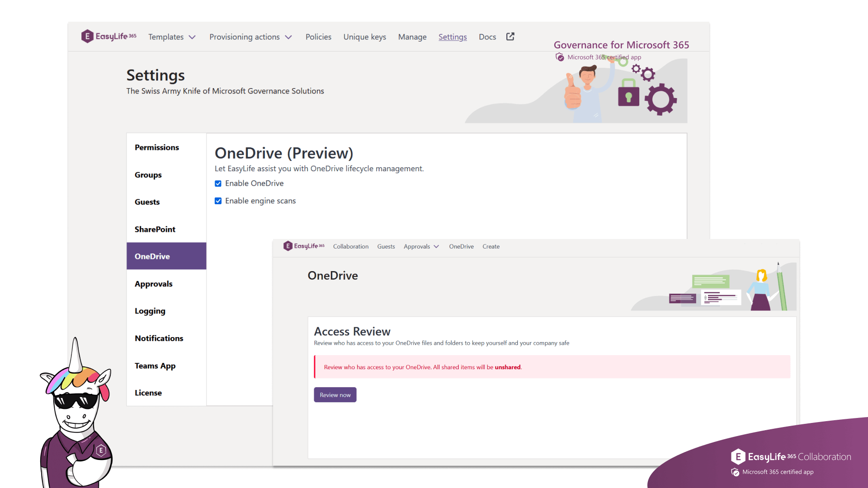
Task: Disable the Enable OneDrive checkbox
Action: (x=218, y=183)
